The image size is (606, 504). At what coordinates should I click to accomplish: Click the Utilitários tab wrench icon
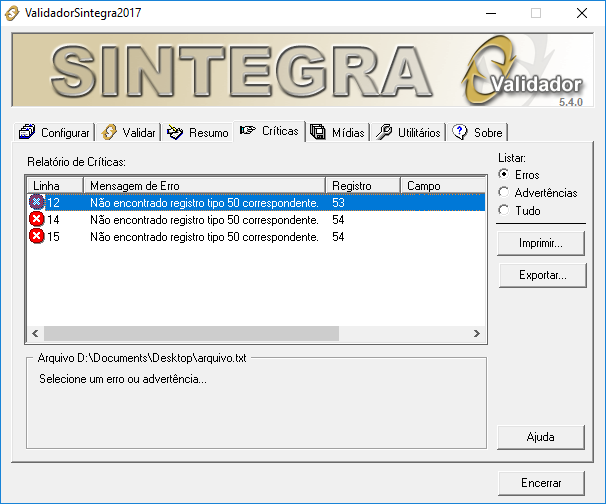384,132
